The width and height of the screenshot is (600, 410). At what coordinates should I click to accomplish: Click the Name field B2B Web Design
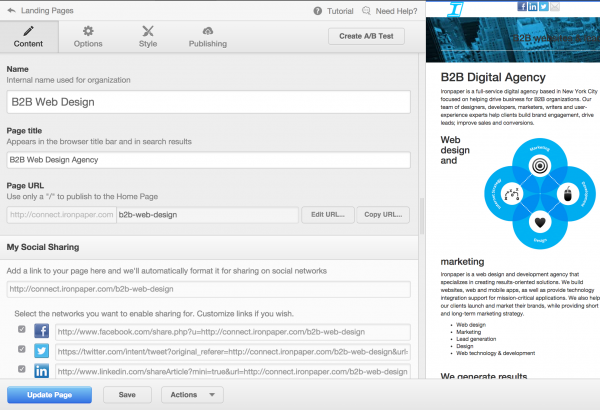pos(209,102)
